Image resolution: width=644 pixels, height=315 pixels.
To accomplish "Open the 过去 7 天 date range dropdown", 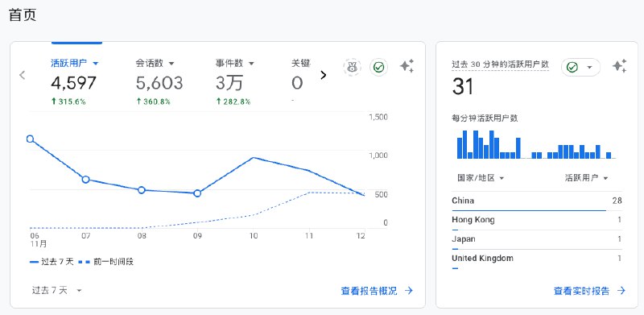I will pyautogui.click(x=56, y=290).
